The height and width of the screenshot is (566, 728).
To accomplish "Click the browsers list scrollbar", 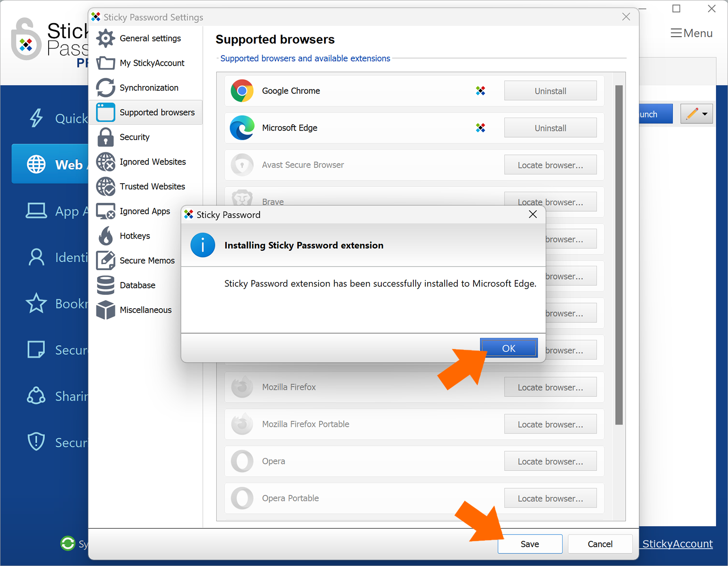I will point(619,255).
